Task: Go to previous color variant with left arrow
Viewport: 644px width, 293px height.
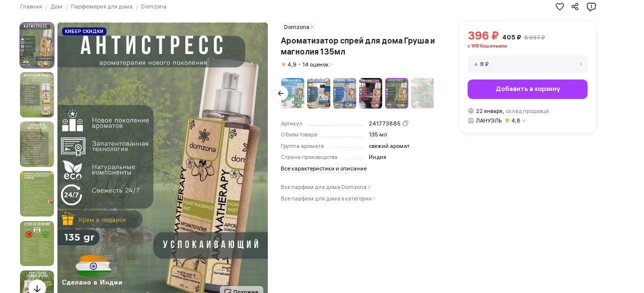Action: (281, 93)
